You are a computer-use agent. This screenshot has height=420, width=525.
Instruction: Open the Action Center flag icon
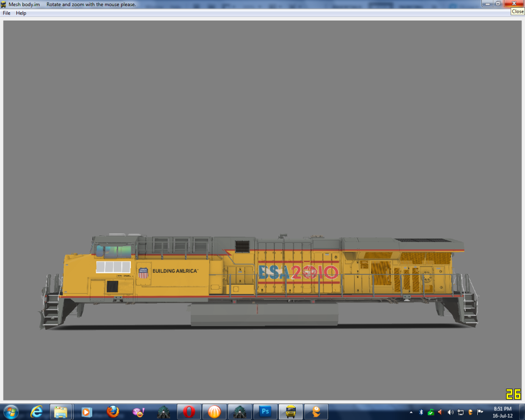point(480,412)
